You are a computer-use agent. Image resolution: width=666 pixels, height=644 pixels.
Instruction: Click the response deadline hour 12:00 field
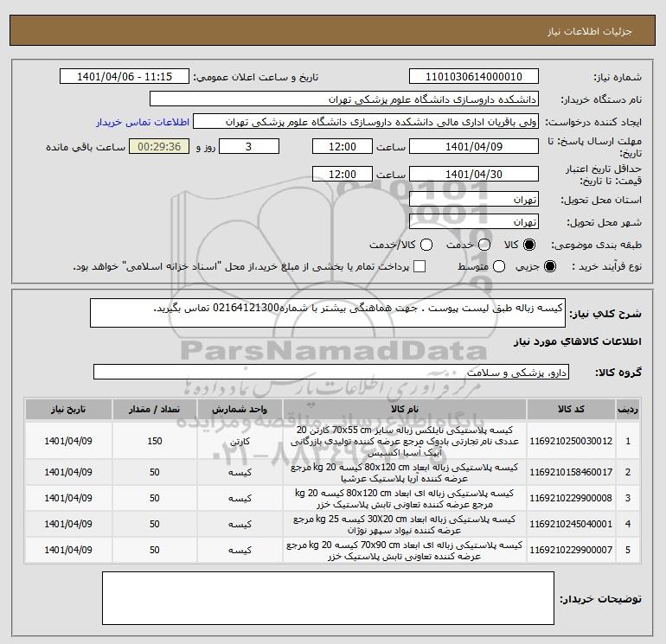coord(343,146)
